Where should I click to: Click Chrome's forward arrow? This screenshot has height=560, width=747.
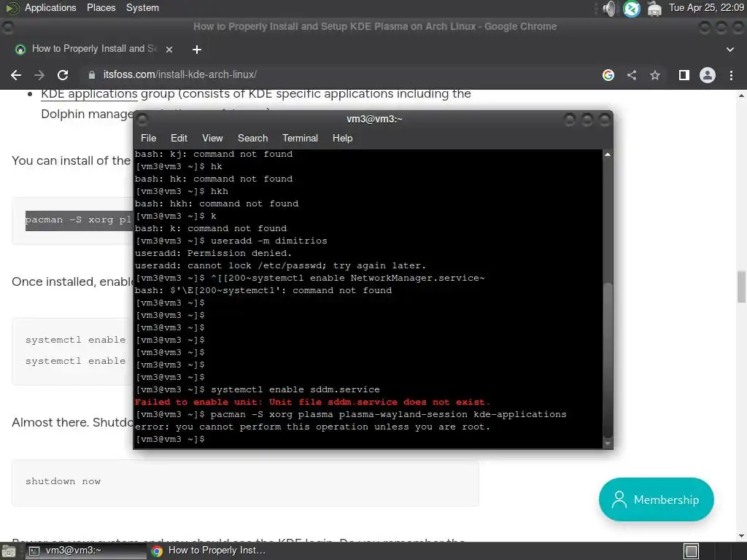[x=39, y=75]
